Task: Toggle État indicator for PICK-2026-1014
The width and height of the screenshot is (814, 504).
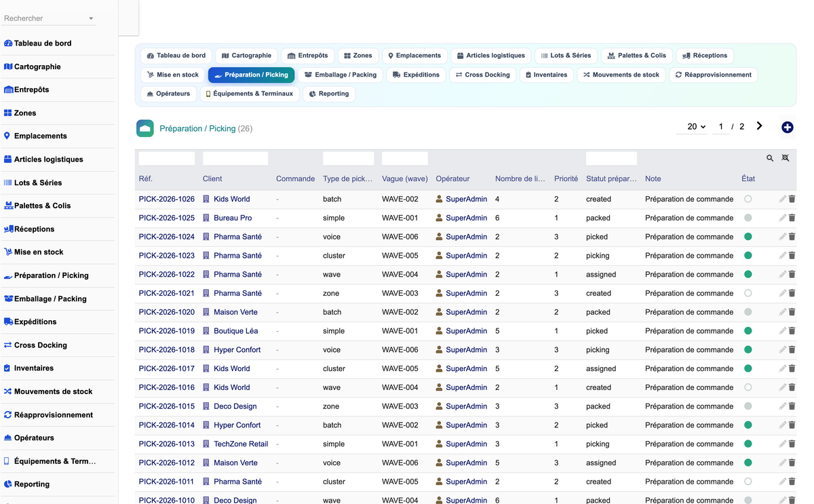Action: (x=748, y=425)
